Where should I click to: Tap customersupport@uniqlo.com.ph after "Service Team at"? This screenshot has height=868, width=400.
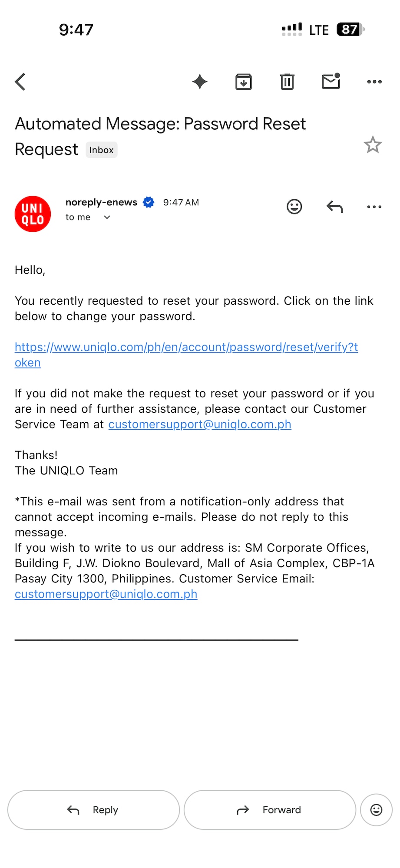click(200, 424)
